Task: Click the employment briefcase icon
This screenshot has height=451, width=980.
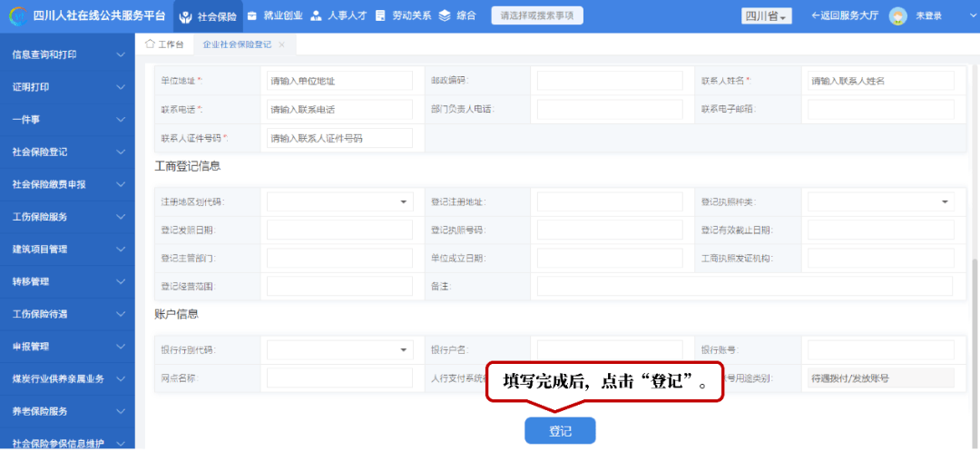Action: (251, 16)
